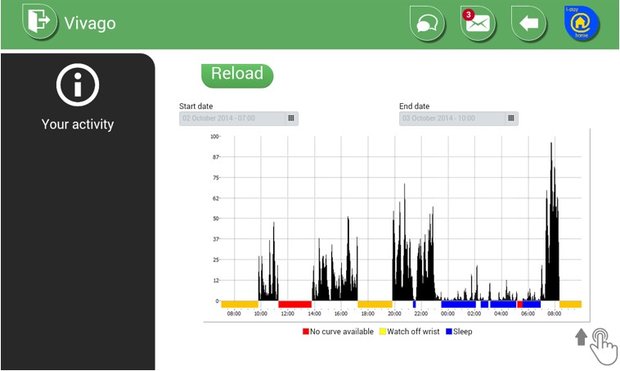Go back with the left arrow icon
Image resolution: width=620 pixels, height=371 pixels.
point(529,24)
